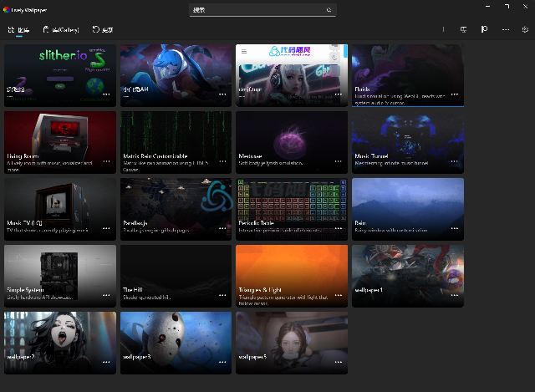Select the Medusae jellyfish wallpaper
The height and width of the screenshot is (392, 535).
tap(292, 142)
